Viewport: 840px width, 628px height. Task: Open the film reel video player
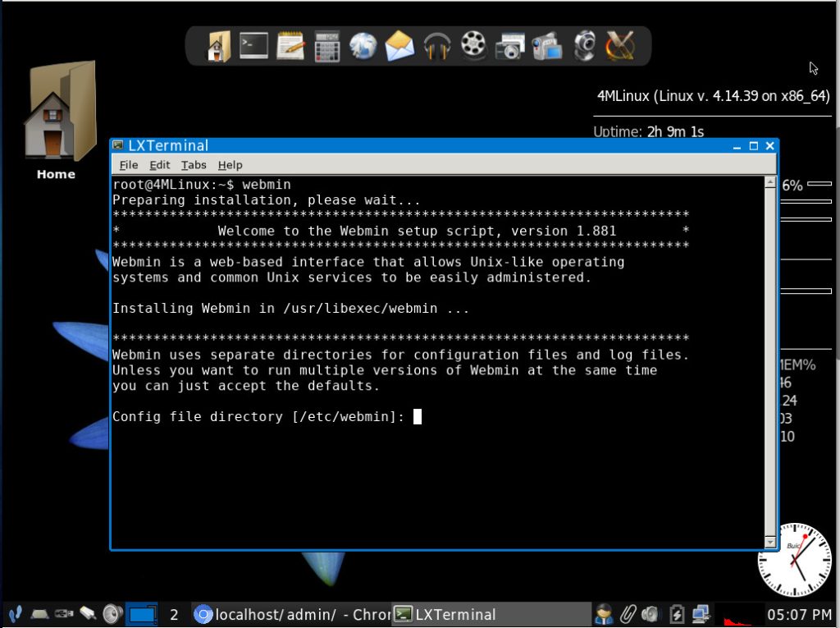click(473, 45)
